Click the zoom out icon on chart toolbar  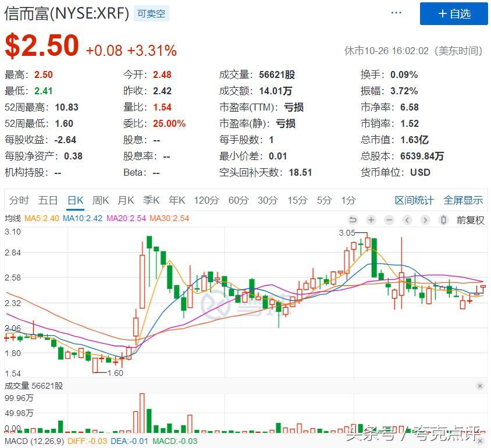pyautogui.click(x=389, y=220)
